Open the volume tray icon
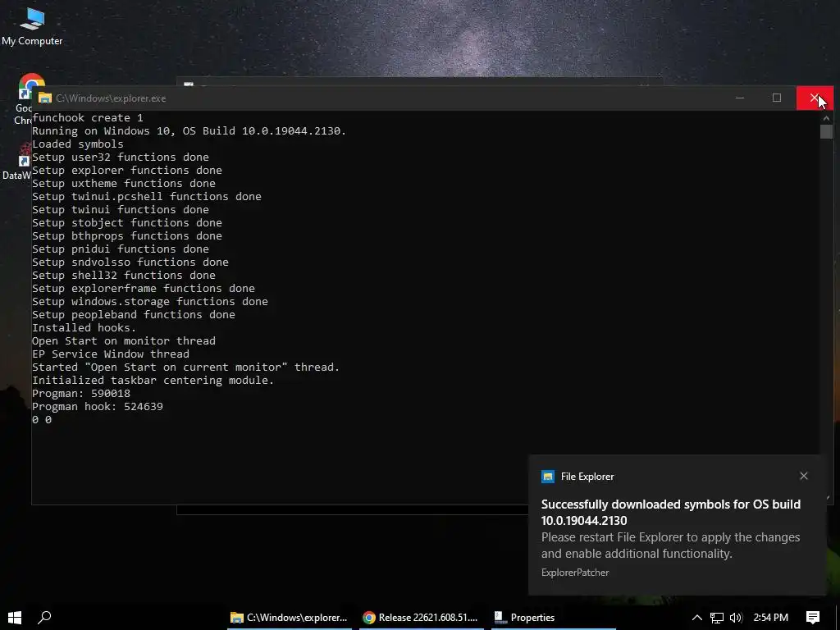Viewport: 840px width, 630px height. click(x=736, y=618)
